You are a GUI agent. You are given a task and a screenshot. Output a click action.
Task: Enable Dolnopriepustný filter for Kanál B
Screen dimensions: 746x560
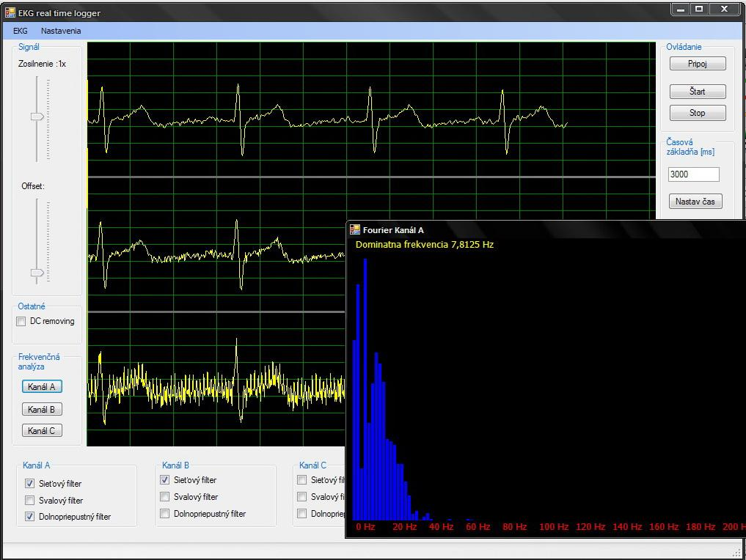pos(164,513)
